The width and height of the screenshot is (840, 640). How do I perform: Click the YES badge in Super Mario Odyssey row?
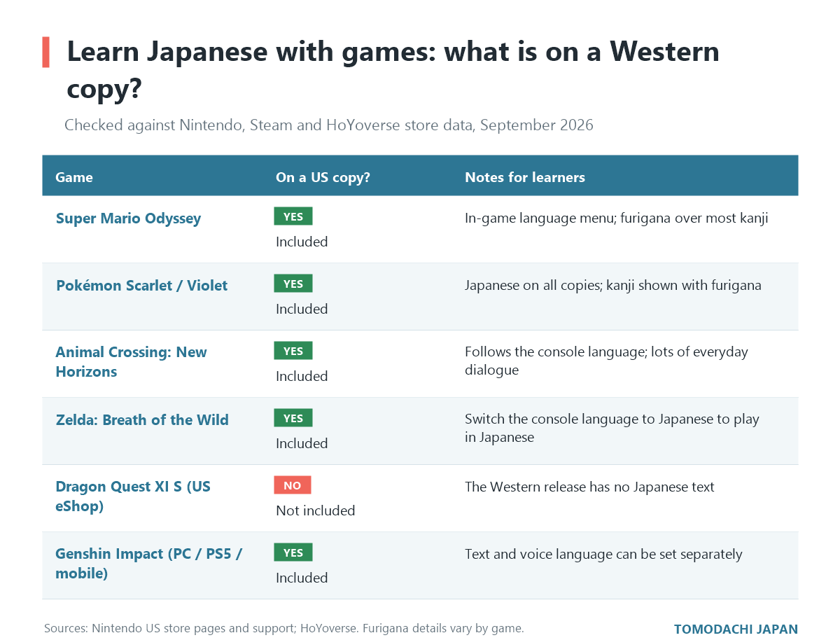click(x=293, y=216)
